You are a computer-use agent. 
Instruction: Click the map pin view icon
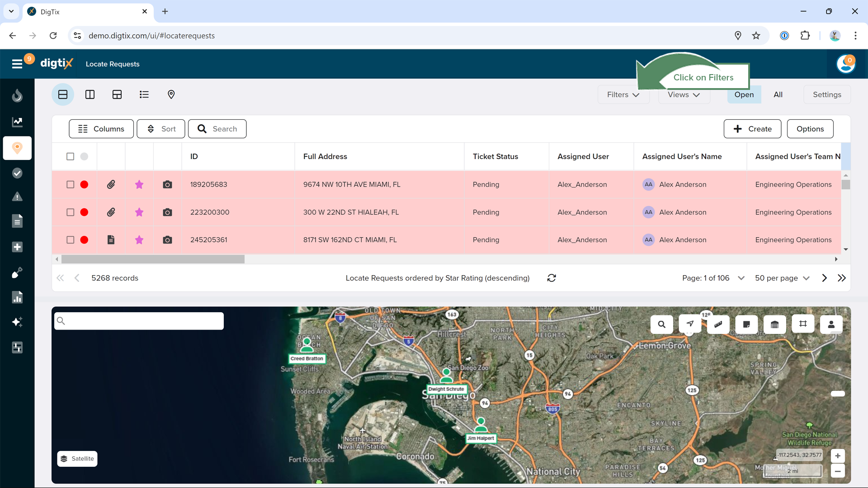coord(171,94)
